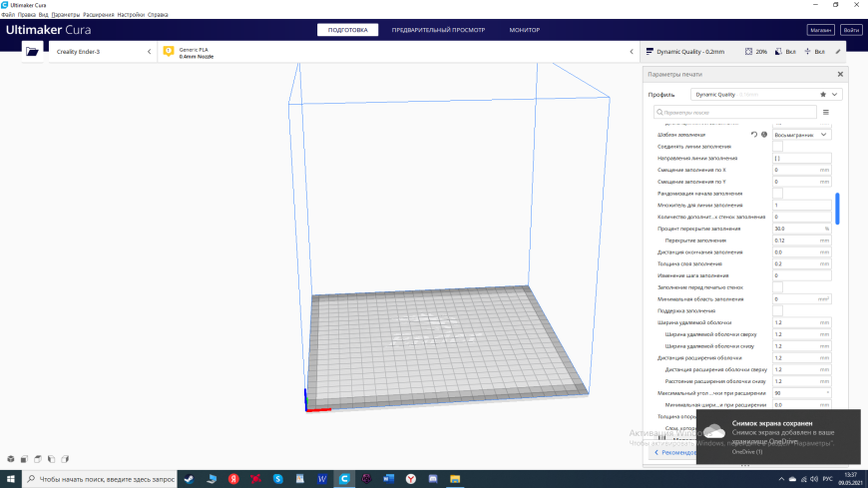Open the infill pattern dropdown
Viewport: 868px width, 488px height.
tap(801, 135)
